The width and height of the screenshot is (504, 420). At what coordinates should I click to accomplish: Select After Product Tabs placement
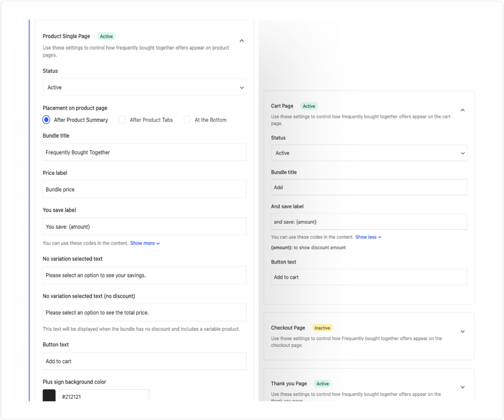point(123,120)
